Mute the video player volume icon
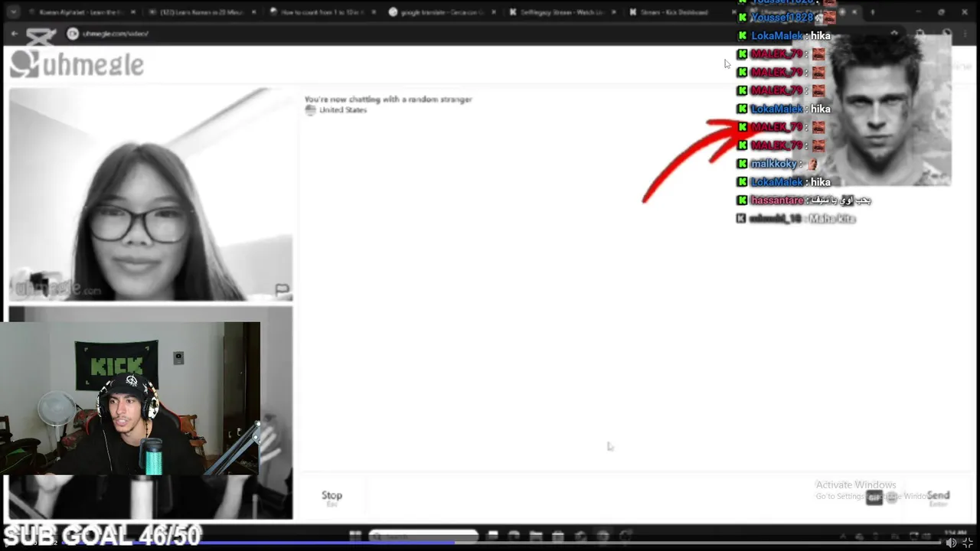 (951, 543)
